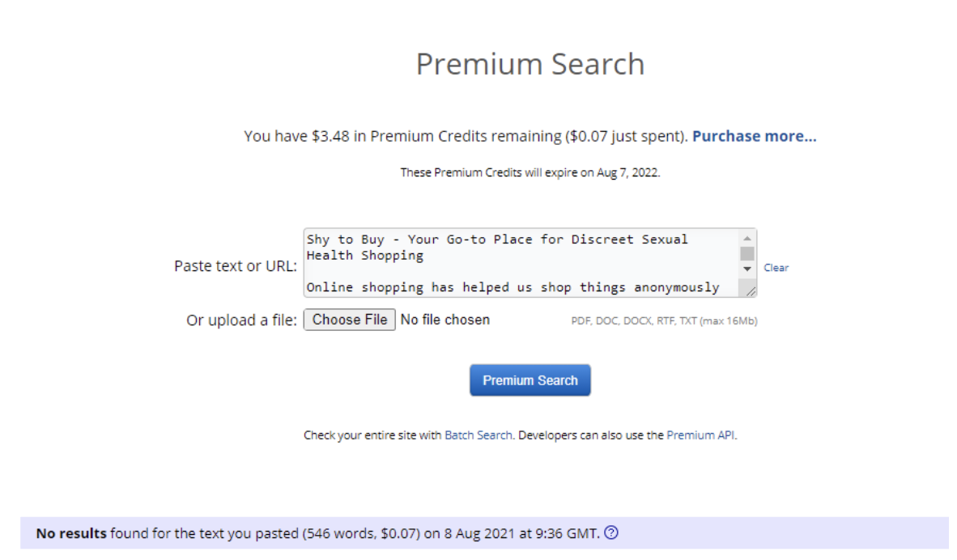Clear the pasted text with Clear link
The image size is (957, 560).
[776, 268]
